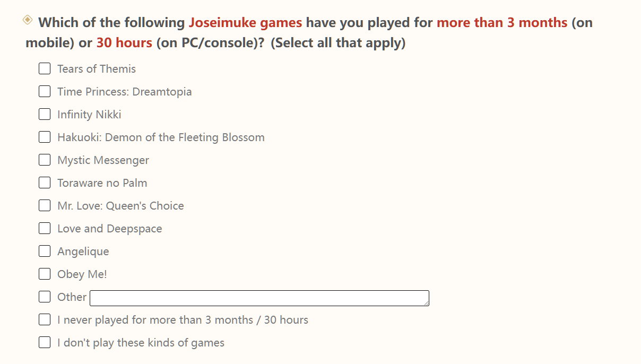Select the Infinity Nikki checkbox

coord(45,114)
